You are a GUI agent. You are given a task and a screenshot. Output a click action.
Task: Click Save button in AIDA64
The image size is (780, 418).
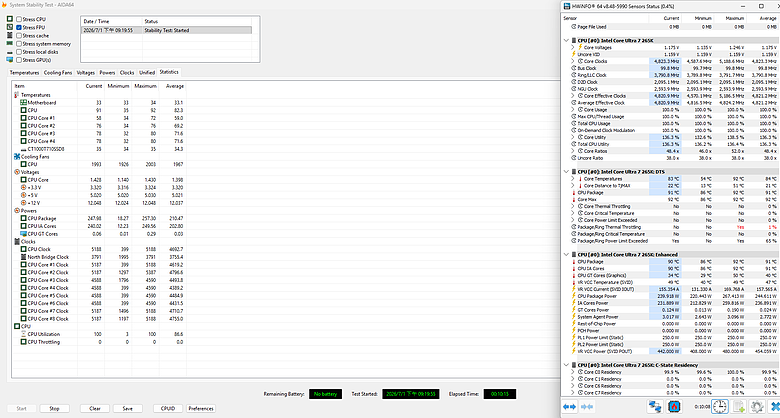[x=127, y=409]
